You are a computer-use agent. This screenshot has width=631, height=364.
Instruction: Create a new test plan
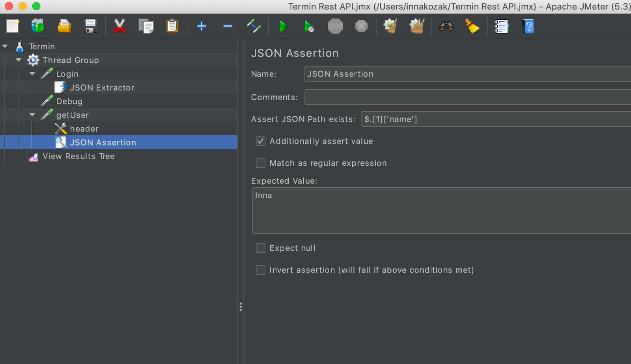13,26
